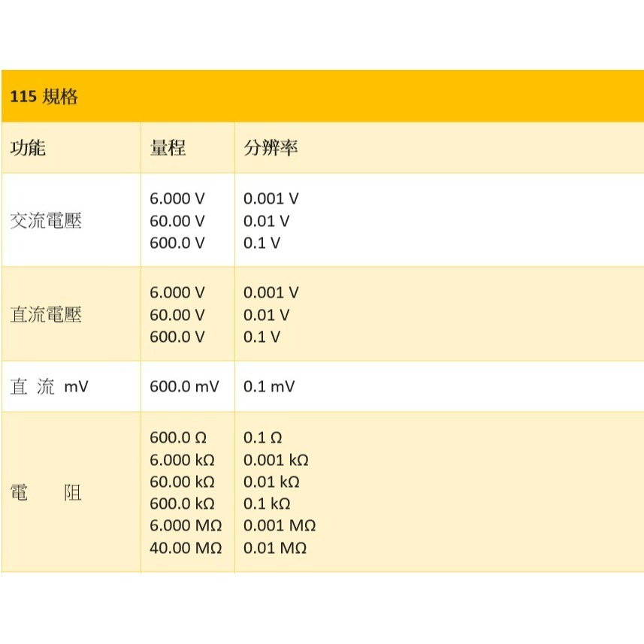Viewport: 644px width, 644px height.
Task: Select the 0.001 V resolution for 交流電壓
Action: (x=269, y=198)
